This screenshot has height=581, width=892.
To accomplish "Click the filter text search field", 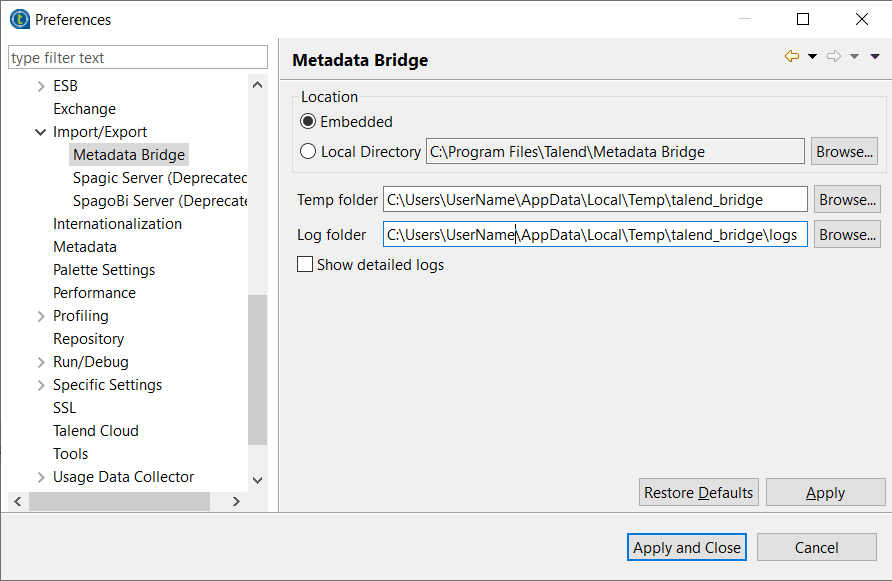I will pos(138,58).
